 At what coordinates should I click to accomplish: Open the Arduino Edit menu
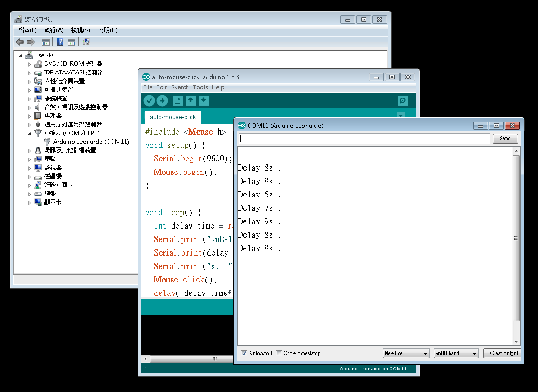coord(162,87)
